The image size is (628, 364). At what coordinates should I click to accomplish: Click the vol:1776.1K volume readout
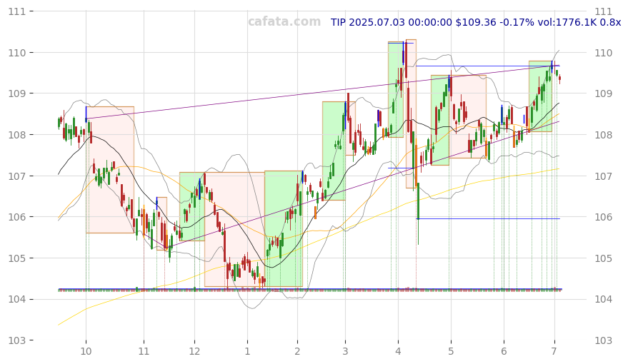click(567, 22)
